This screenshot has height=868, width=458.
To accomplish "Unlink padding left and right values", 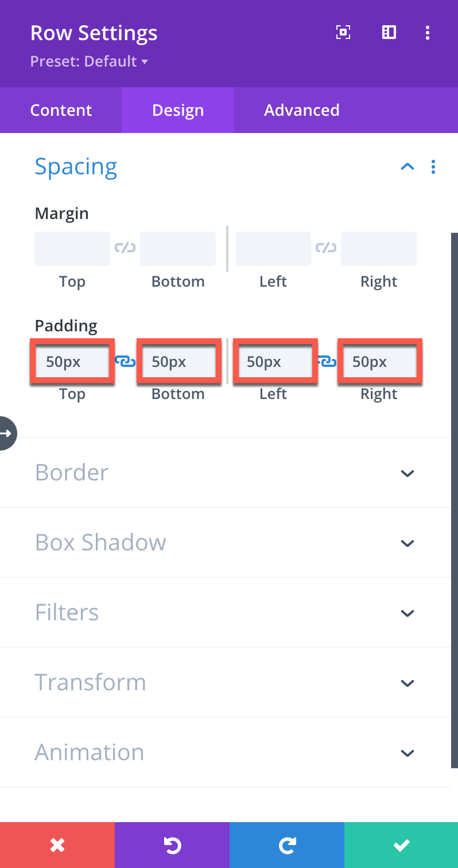I will 327,361.
